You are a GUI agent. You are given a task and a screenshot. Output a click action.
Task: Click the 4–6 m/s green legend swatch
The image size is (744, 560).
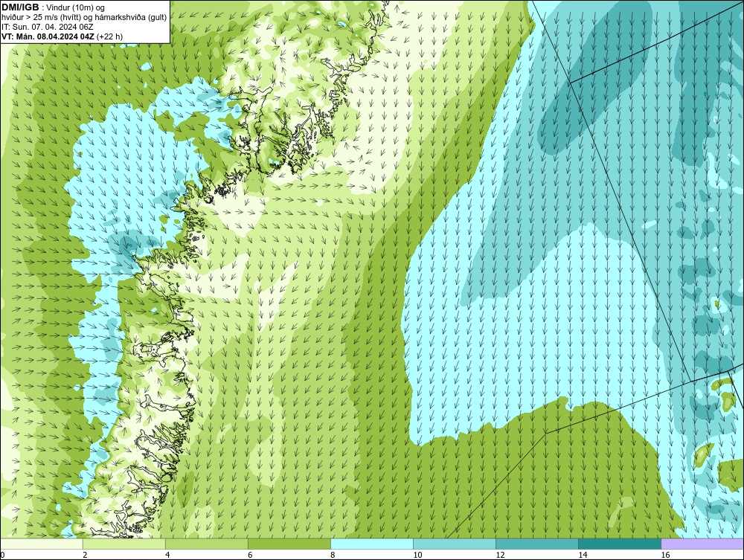pos(207,544)
